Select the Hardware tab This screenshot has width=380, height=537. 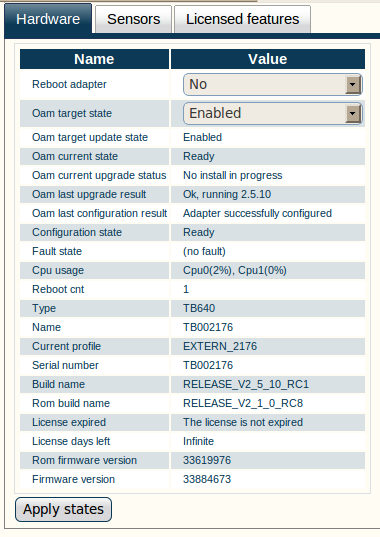click(48, 18)
